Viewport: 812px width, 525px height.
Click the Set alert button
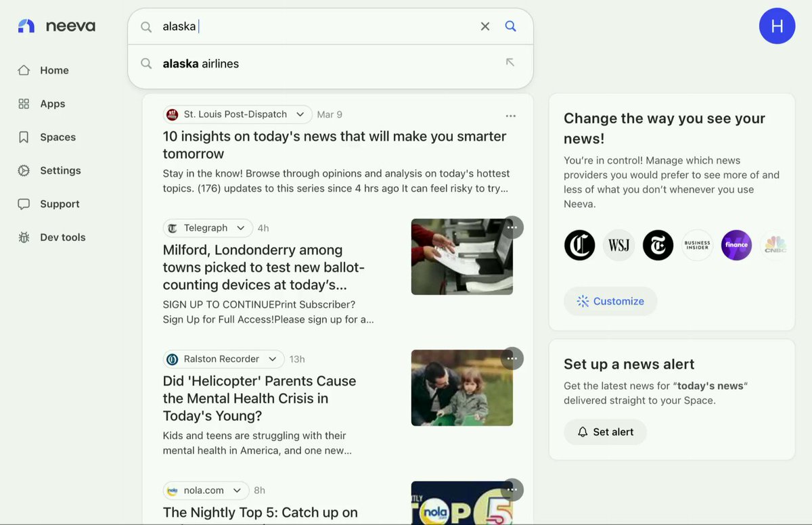pyautogui.click(x=605, y=432)
